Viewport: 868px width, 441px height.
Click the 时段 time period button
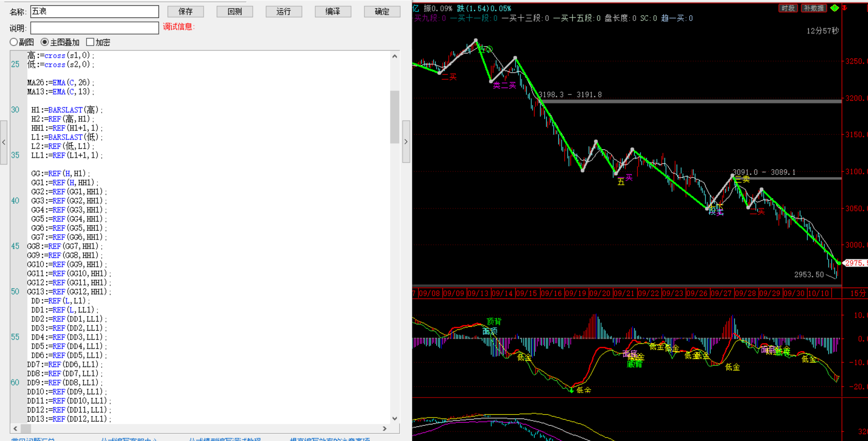(x=788, y=8)
